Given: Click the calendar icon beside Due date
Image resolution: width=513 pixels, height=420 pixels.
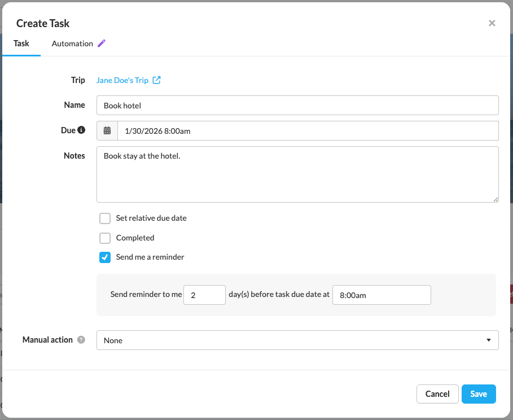Looking at the screenshot, I should click(107, 130).
